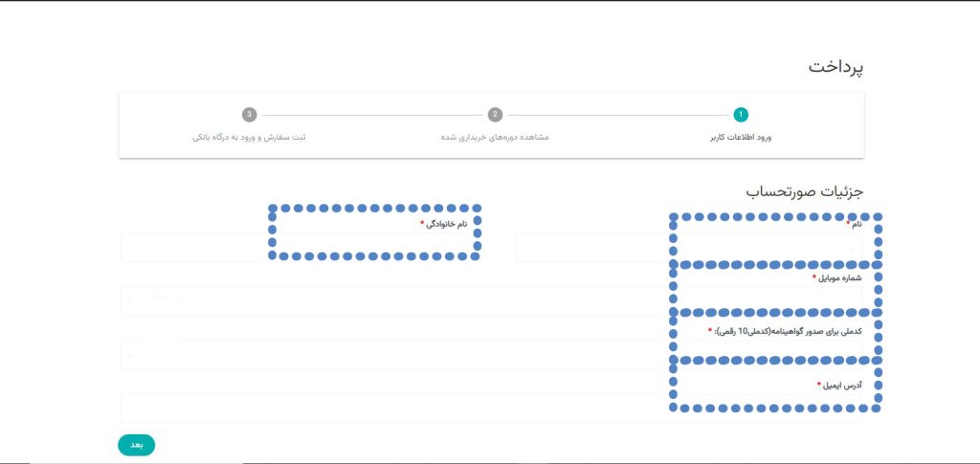Click the 'جزئیات صورتحساب' section heading
980x464 pixels.
804,191
